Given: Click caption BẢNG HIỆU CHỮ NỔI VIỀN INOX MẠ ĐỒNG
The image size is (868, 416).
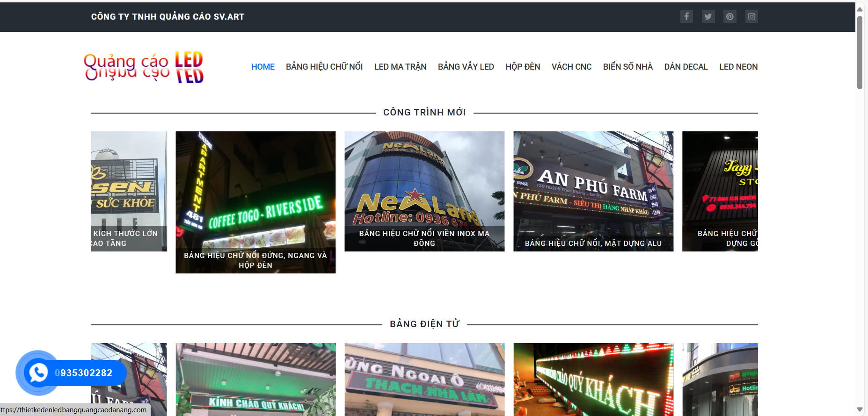Looking at the screenshot, I should pyautogui.click(x=424, y=238).
